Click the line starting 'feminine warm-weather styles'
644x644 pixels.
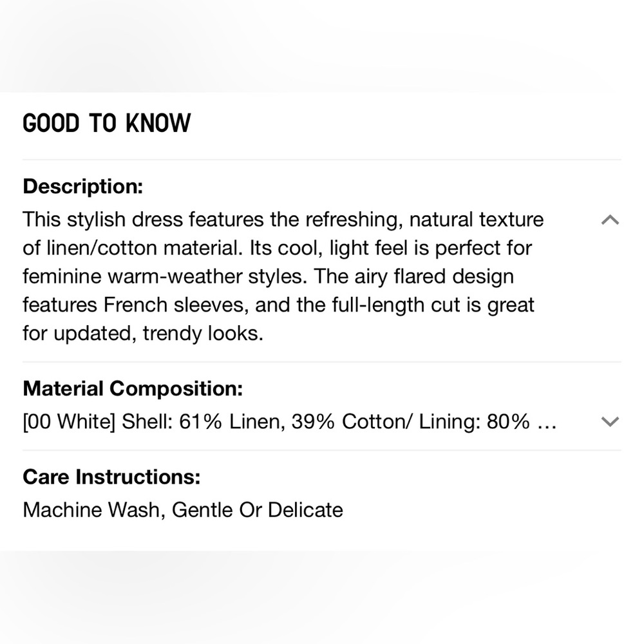pyautogui.click(x=268, y=276)
